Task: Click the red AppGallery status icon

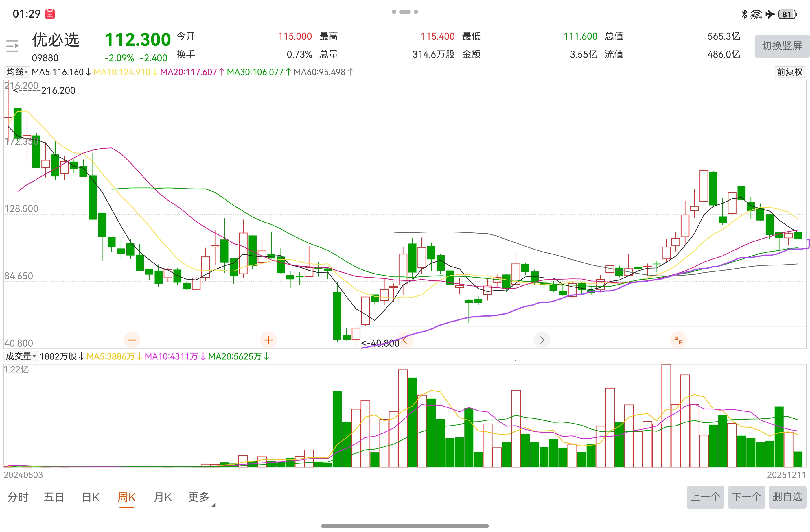Action: point(50,14)
